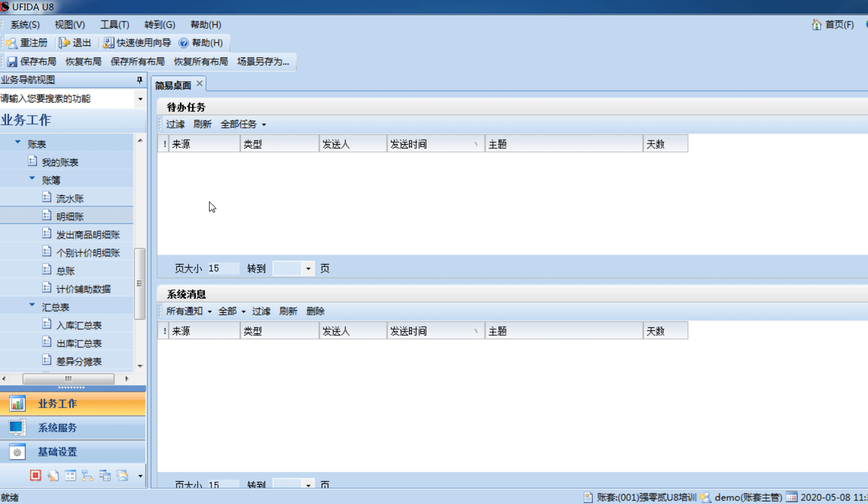The image size is (868, 504).
Task: Launch the 快速使用向导 wizard icon
Action: pos(108,43)
